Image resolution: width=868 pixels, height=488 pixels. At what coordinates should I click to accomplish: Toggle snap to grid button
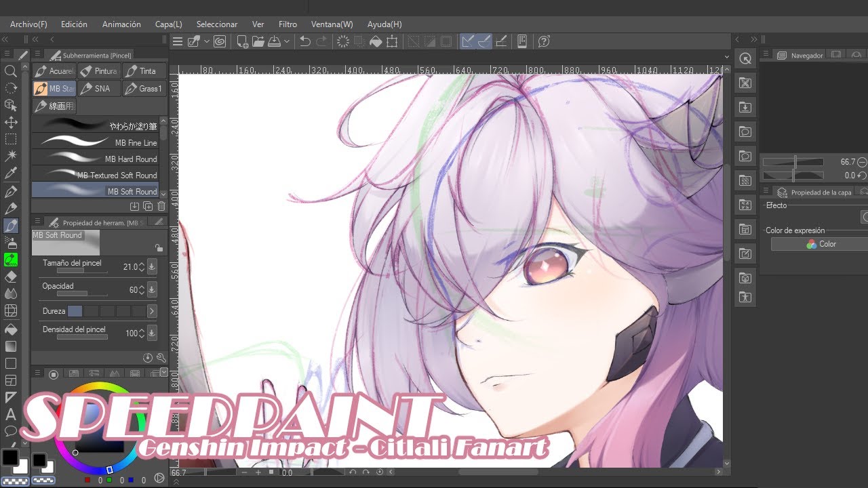tap(501, 41)
